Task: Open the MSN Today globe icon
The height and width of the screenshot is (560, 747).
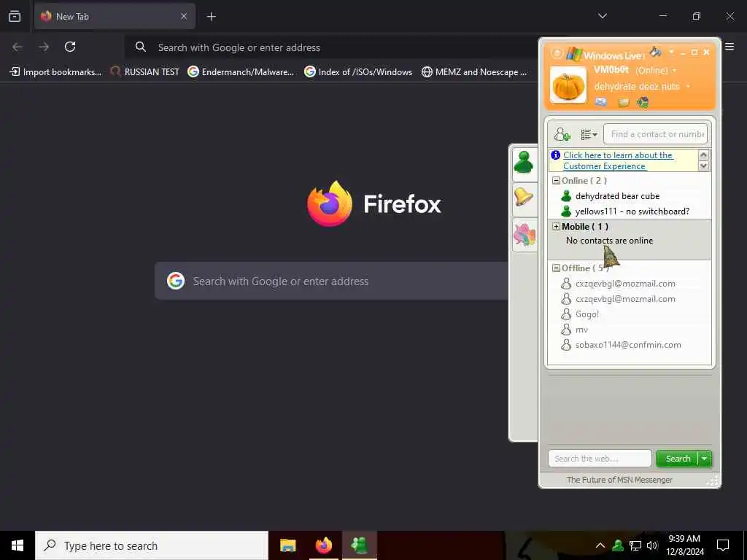Action: point(643,102)
